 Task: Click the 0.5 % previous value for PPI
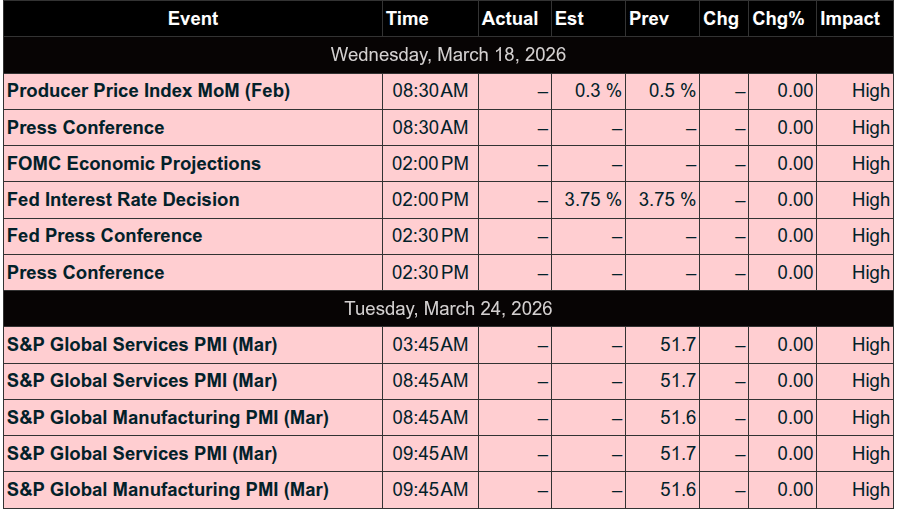coord(671,91)
